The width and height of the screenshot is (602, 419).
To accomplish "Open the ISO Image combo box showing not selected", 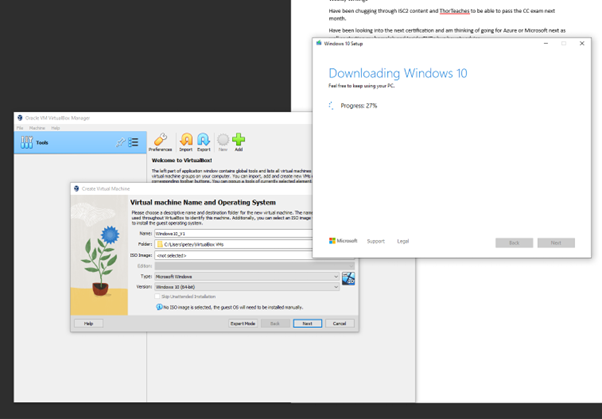I will [x=233, y=255].
